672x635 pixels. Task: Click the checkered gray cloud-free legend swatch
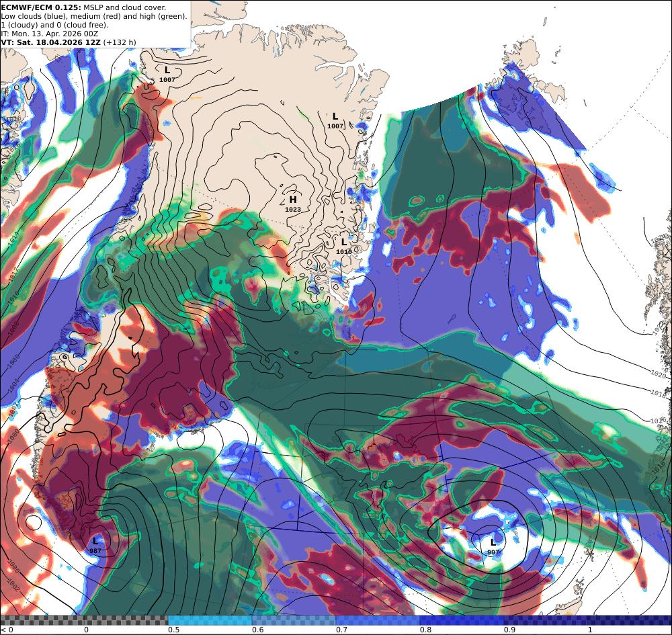[85, 620]
